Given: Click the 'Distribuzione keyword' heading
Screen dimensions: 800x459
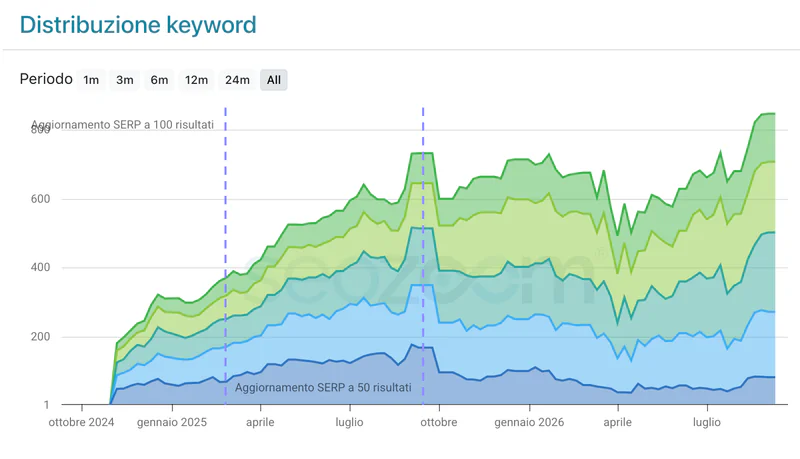Looking at the screenshot, I should [x=138, y=25].
